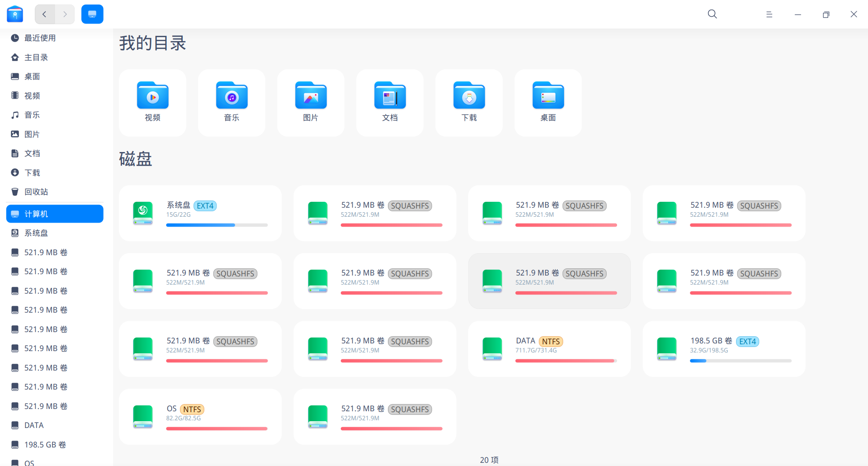Open 回收站 in the sidebar
The height and width of the screenshot is (466, 868).
click(55, 192)
